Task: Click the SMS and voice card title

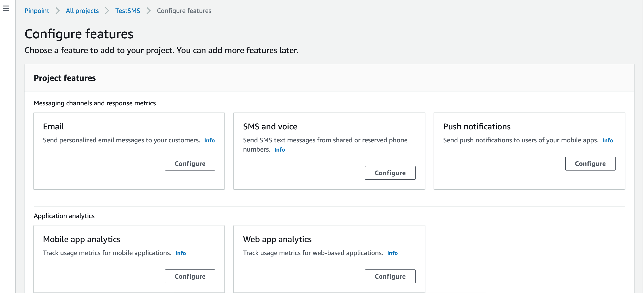Action: point(270,127)
